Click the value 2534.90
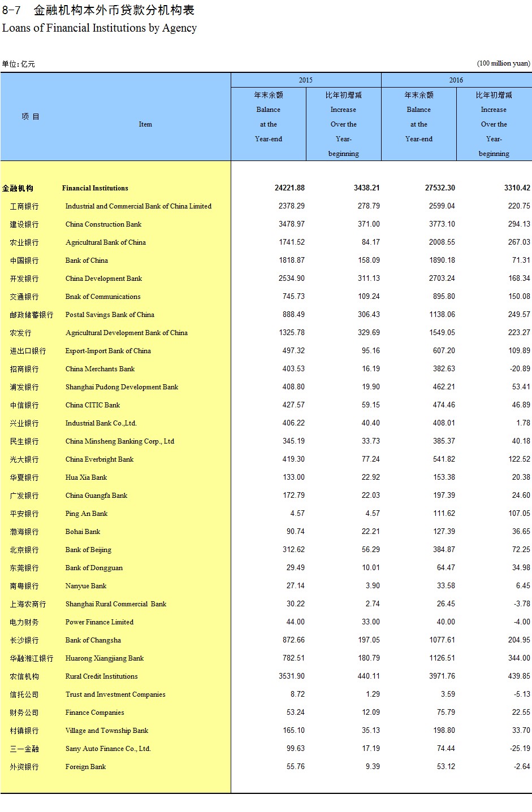Image resolution: width=532 pixels, height=812 pixels. point(292,279)
